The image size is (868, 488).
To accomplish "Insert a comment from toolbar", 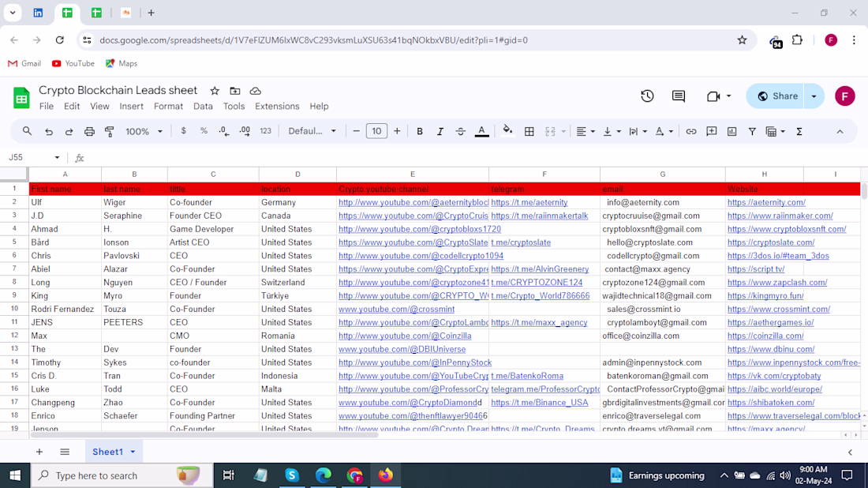I will tap(711, 131).
